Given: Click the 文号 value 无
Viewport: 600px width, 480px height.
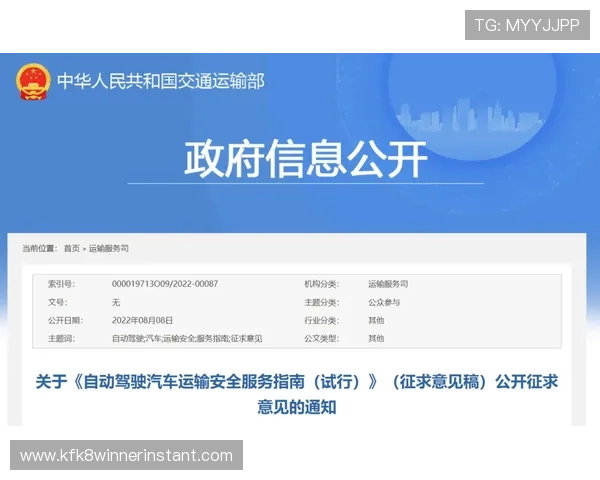Looking at the screenshot, I should click(x=116, y=302).
